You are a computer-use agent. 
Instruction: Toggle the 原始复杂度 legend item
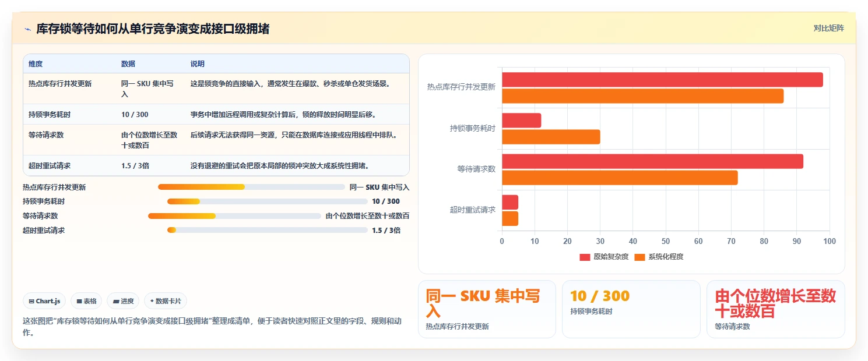(604, 257)
